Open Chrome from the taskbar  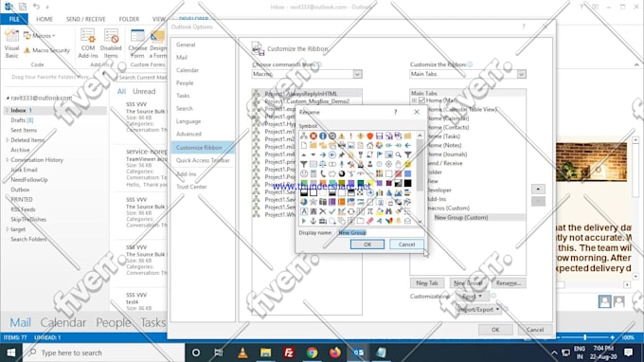[312, 353]
